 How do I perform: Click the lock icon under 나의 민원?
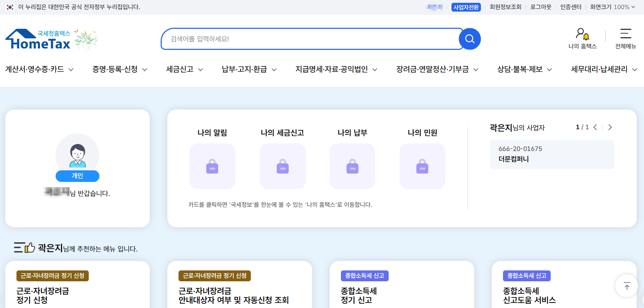click(422, 166)
